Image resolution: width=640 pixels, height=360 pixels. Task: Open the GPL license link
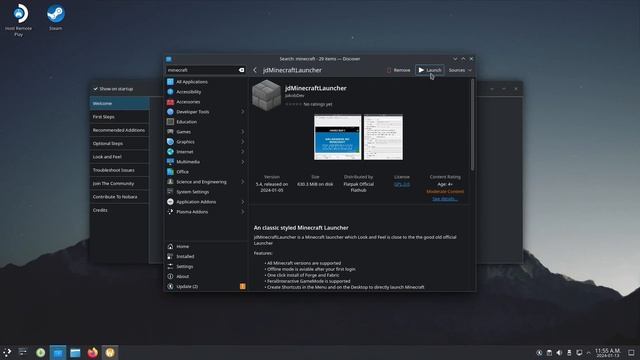point(402,184)
